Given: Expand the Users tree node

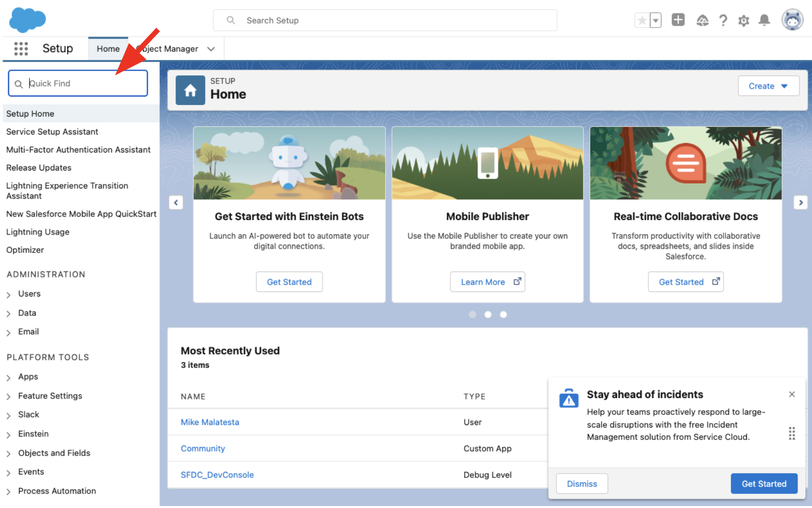Looking at the screenshot, I should (8, 294).
